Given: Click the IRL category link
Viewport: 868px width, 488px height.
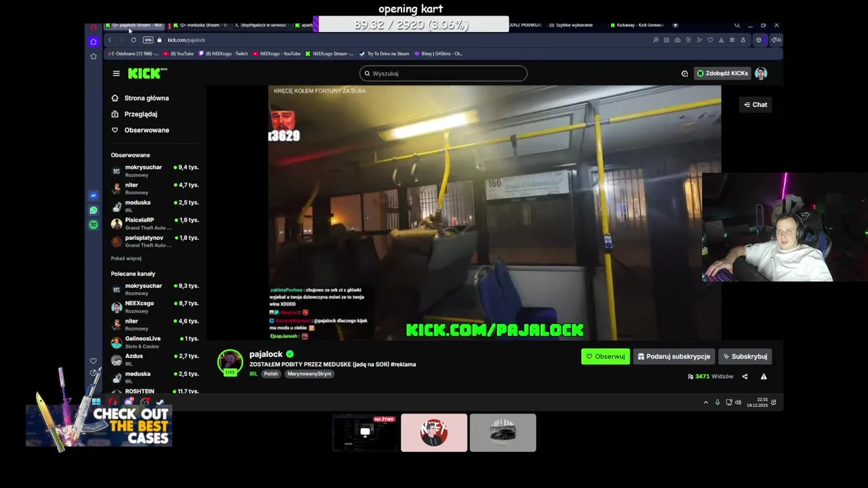Looking at the screenshot, I should pos(253,373).
